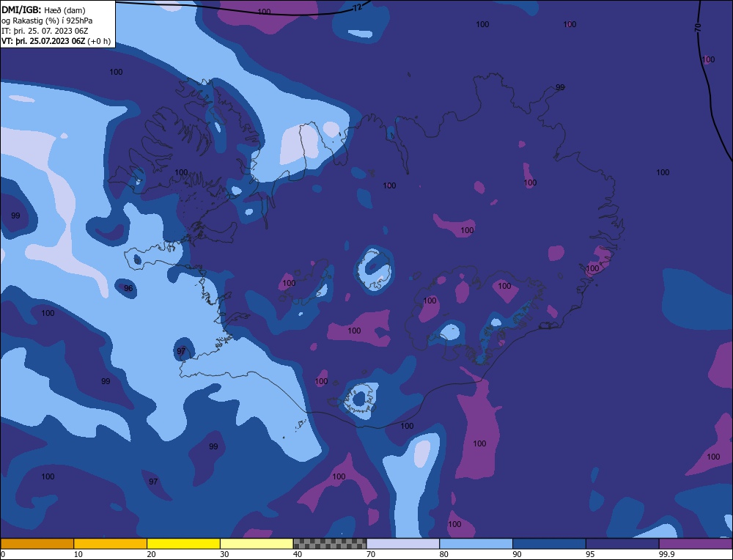Click the '72' contour line label
The width and height of the screenshot is (733, 560).
pos(357,7)
